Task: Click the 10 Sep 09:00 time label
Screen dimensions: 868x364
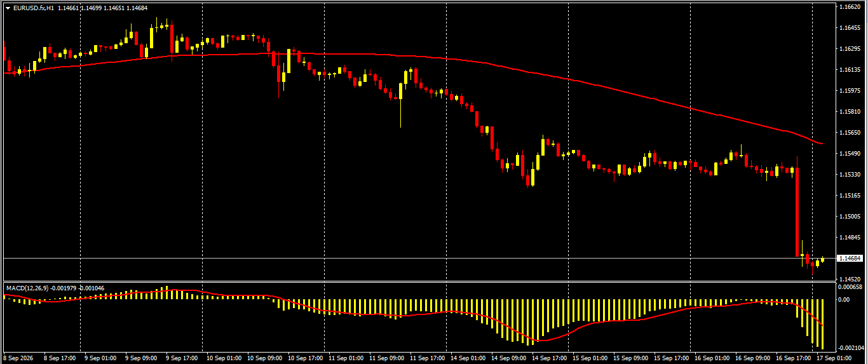Action: (264, 358)
